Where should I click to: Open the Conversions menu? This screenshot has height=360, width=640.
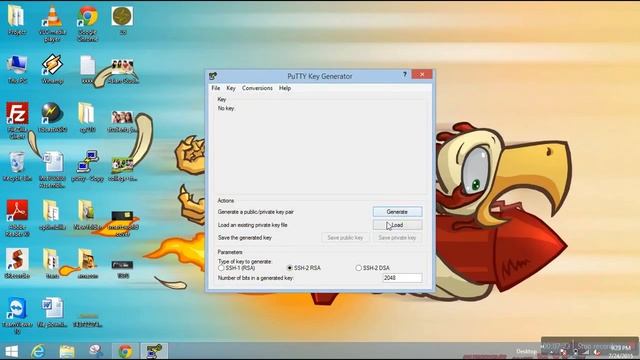[x=257, y=88]
